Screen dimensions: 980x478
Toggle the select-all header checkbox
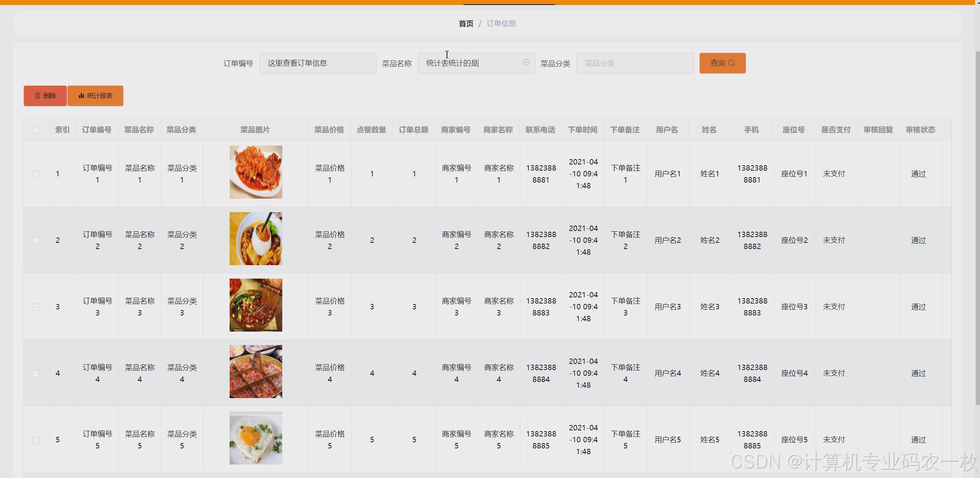(x=36, y=130)
